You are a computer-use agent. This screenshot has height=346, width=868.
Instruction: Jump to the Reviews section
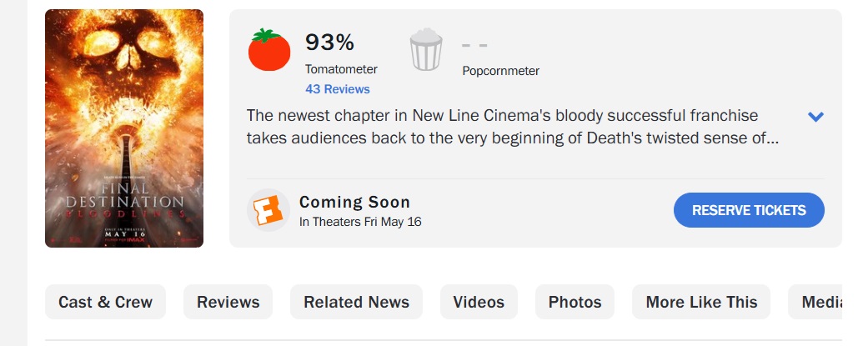(x=228, y=302)
